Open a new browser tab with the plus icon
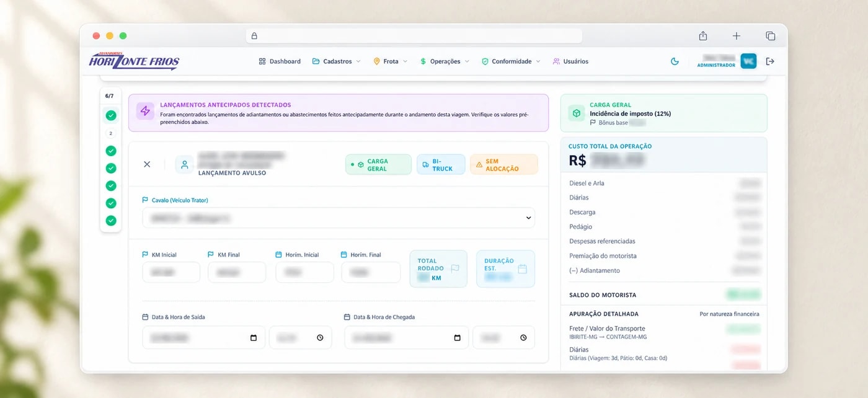The image size is (868, 398). click(x=737, y=36)
